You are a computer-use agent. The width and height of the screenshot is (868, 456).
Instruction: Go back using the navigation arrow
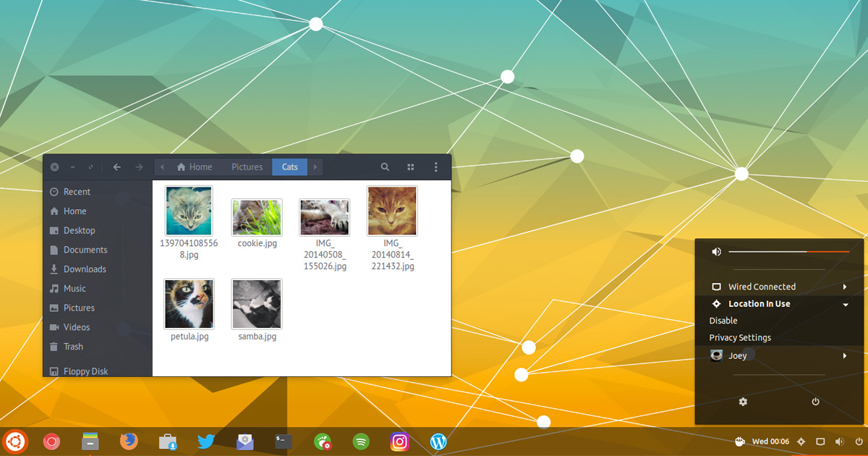[116, 166]
